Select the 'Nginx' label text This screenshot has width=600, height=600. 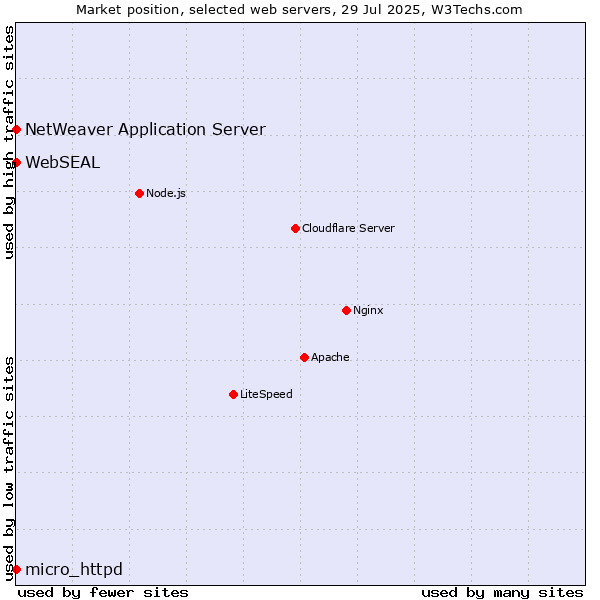click(x=368, y=310)
